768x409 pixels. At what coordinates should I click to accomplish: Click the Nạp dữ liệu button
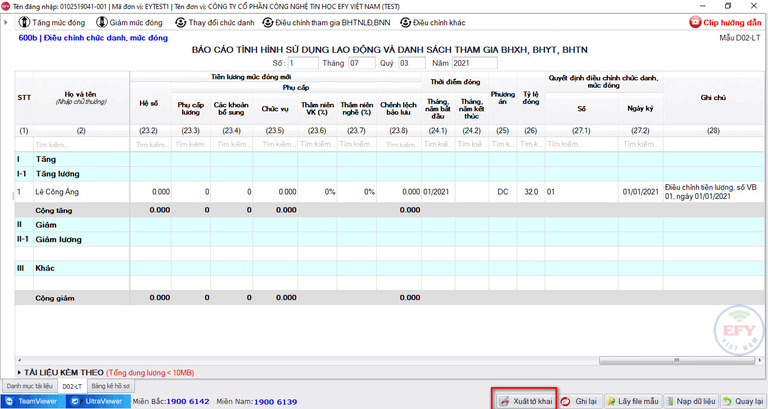click(690, 401)
